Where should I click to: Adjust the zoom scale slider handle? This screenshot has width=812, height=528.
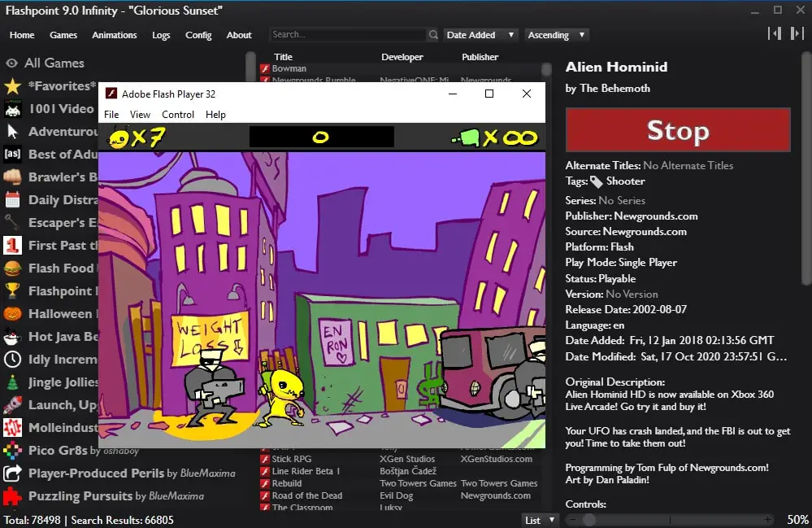(588, 520)
